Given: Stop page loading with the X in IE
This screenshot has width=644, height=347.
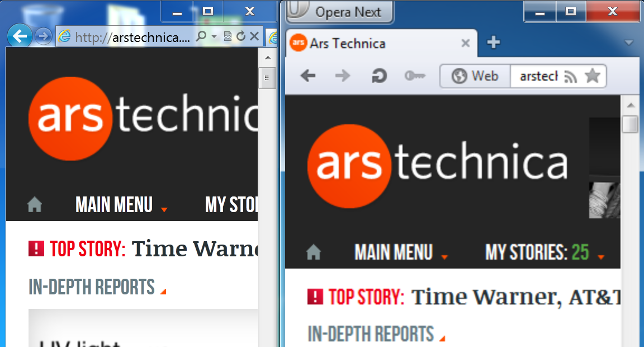Looking at the screenshot, I should tap(254, 36).
